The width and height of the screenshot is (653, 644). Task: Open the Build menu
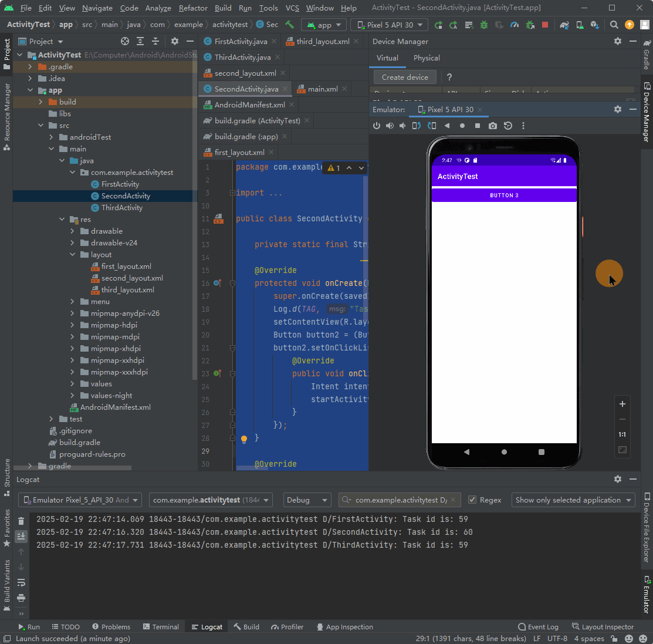click(x=223, y=8)
